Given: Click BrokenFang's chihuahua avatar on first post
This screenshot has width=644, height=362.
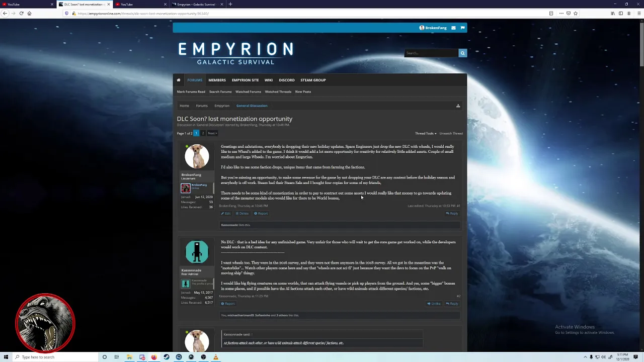Looking at the screenshot, I should coord(197,156).
